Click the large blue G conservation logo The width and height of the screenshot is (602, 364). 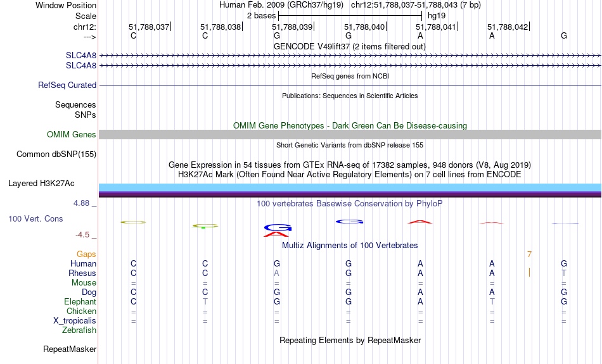tap(278, 227)
